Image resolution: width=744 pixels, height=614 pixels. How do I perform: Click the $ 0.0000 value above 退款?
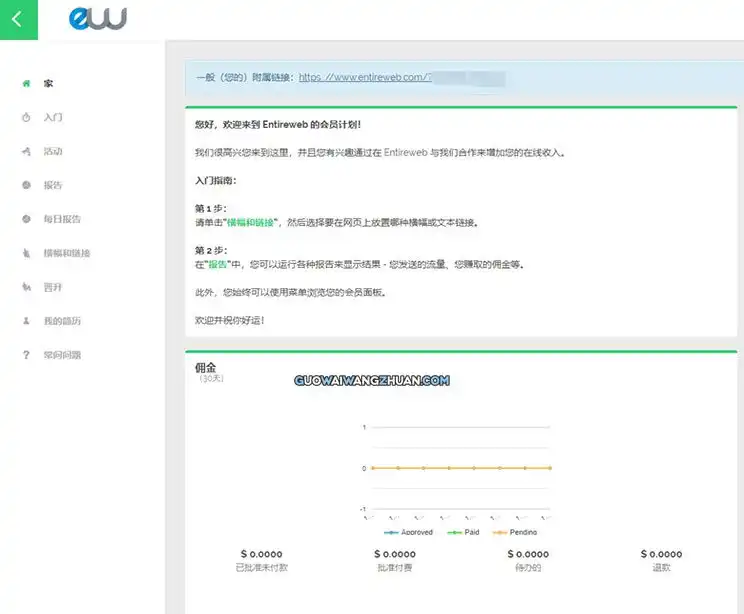coord(661,554)
